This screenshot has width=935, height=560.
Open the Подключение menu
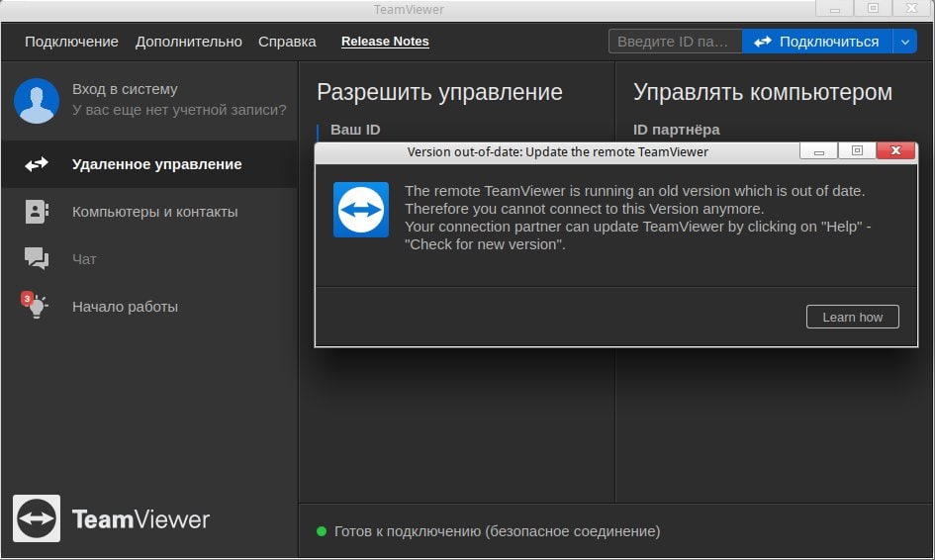click(71, 42)
